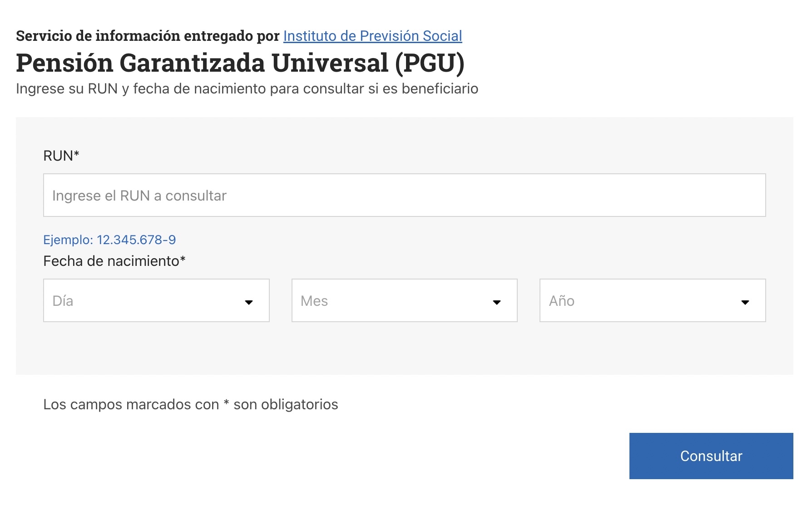Screen dimensions: 812x520
Task: Open the Día birth date selector
Action: 156,300
